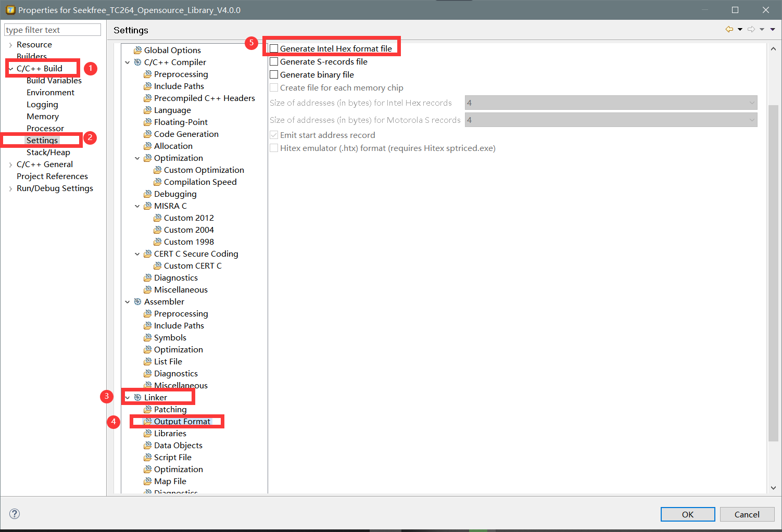Click the Custom 2012 icon
Viewport: 782px width, 532px height.
[157, 218]
